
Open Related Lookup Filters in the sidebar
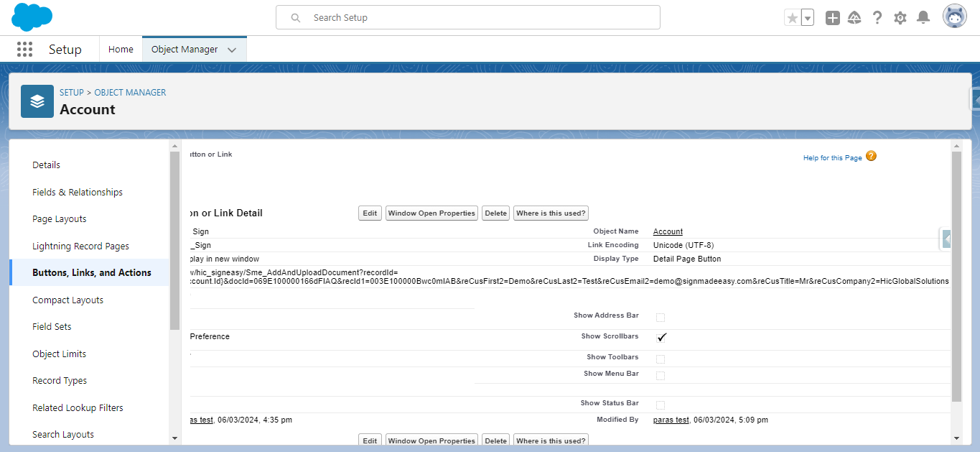pos(78,408)
